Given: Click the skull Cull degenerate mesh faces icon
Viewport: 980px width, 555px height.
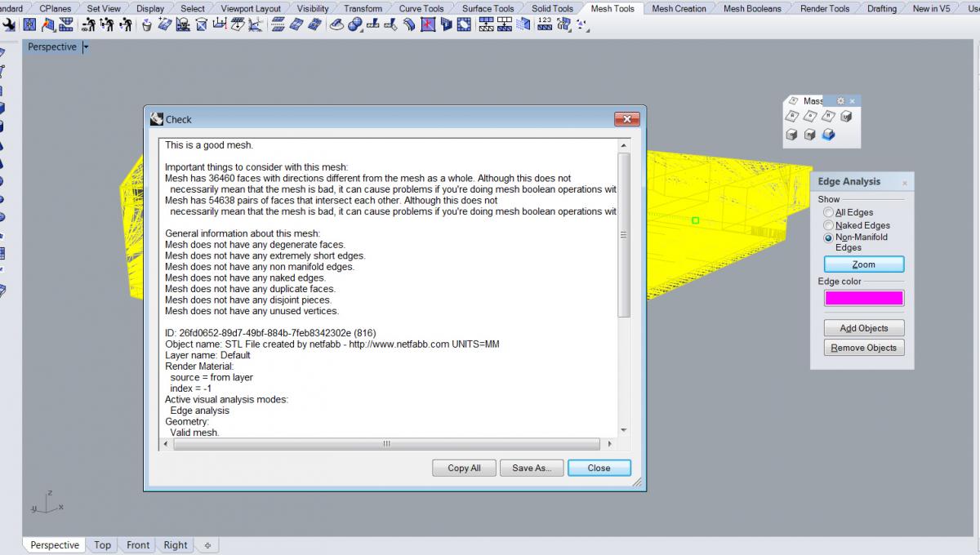Looking at the screenshot, I should 183,25.
